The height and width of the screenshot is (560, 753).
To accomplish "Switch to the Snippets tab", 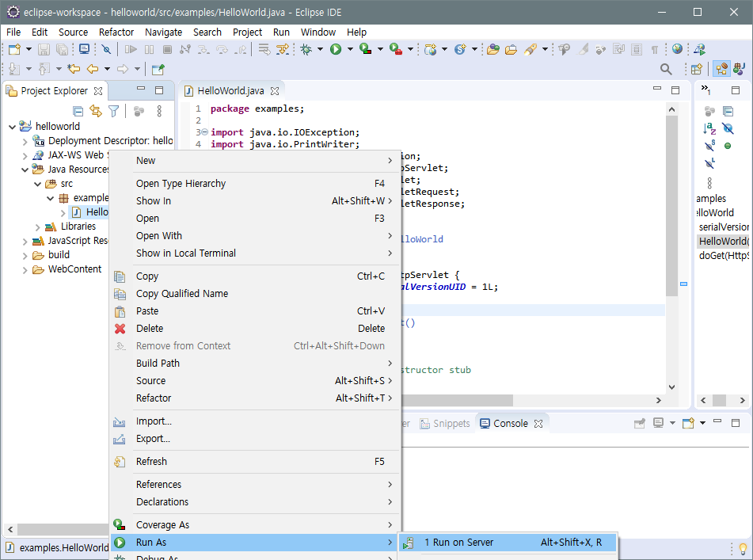I will [445, 424].
